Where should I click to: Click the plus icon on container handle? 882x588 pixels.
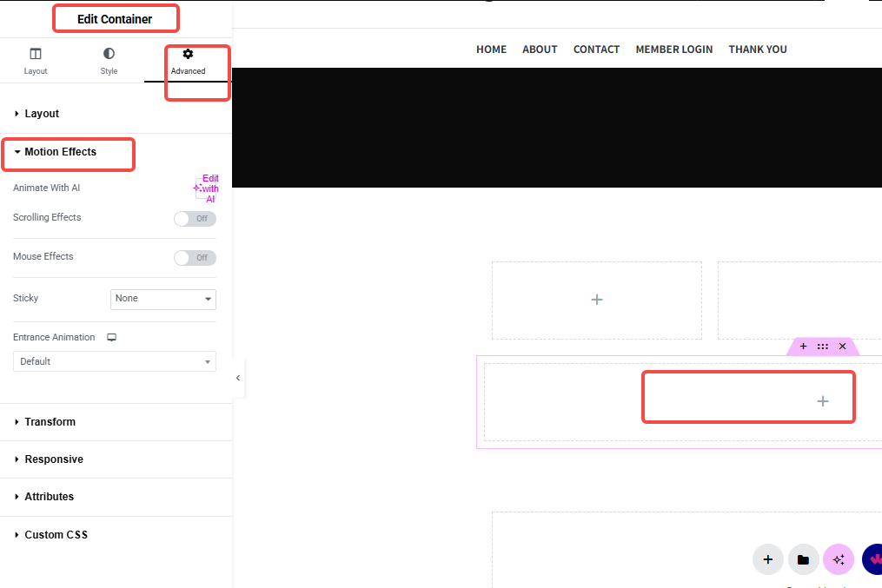[803, 346]
